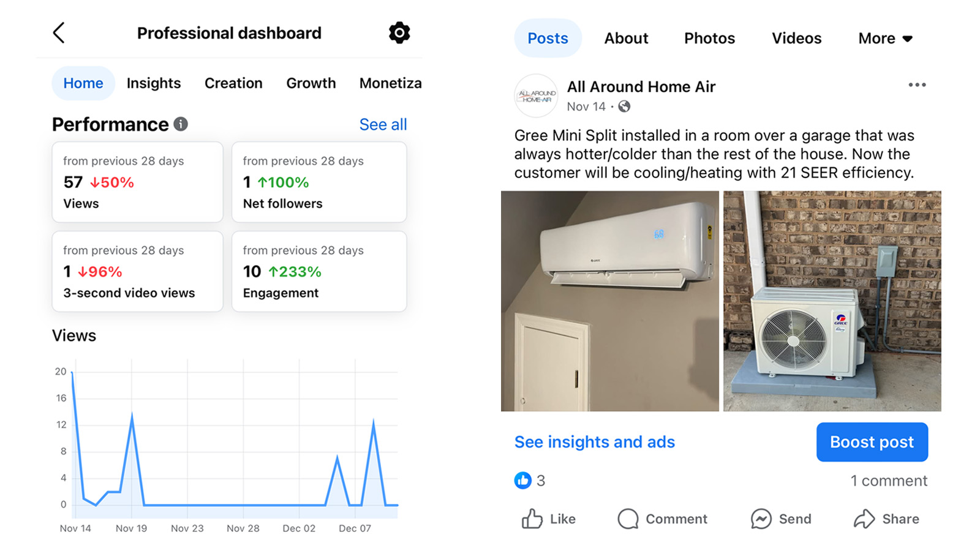Screen dimensions: 980x551
Task: Send the post via Messenger
Action: [x=781, y=519]
